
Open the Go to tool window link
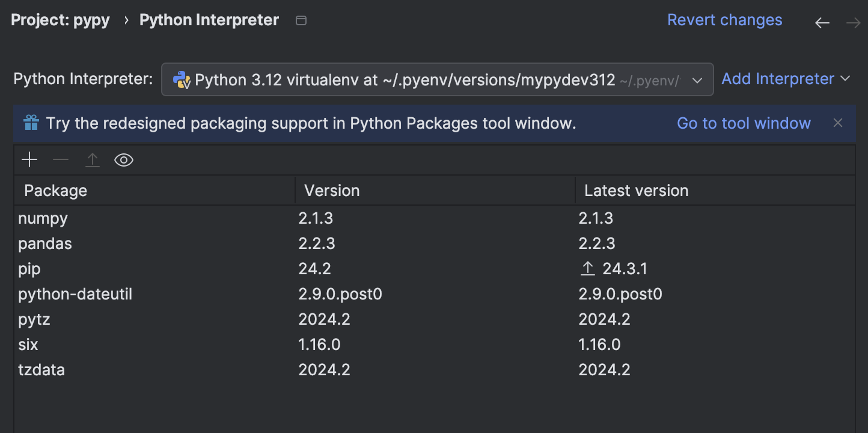744,123
